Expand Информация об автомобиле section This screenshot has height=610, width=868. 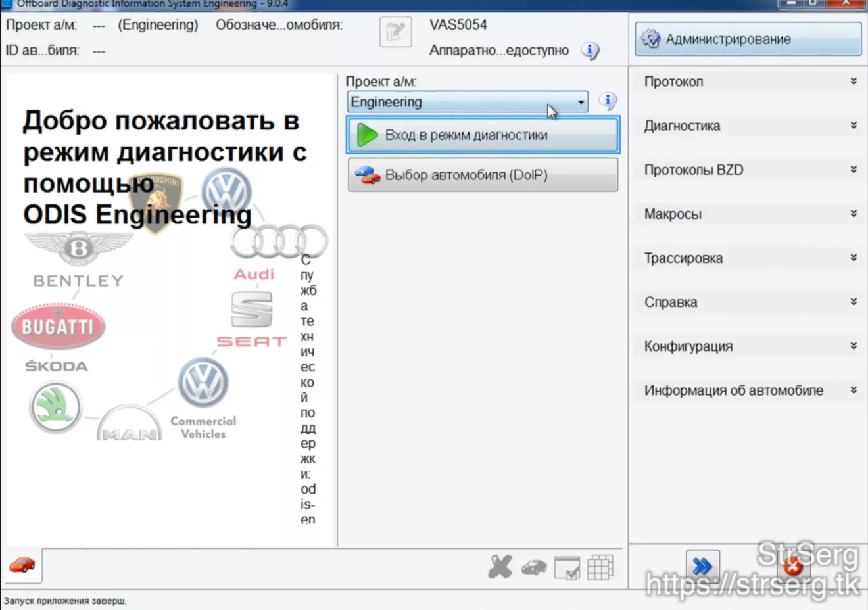click(x=748, y=390)
